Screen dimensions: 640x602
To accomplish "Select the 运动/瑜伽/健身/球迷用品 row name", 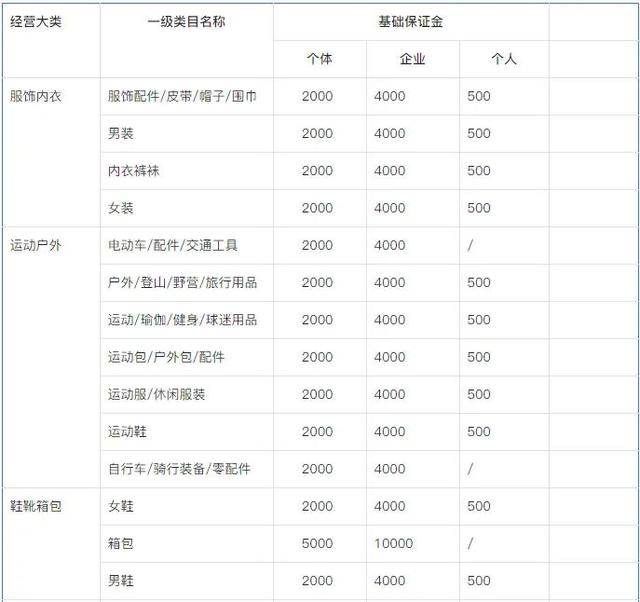I will pyautogui.click(x=182, y=320).
